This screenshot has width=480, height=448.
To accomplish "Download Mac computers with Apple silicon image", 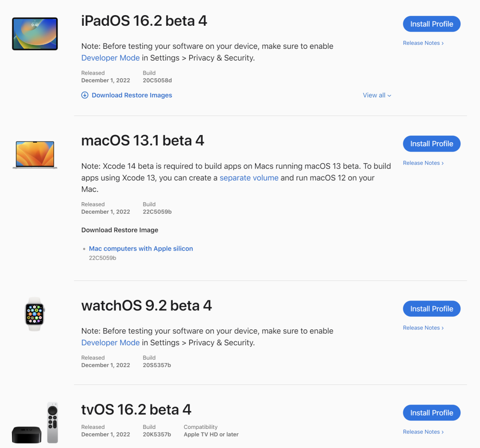I will point(141,248).
